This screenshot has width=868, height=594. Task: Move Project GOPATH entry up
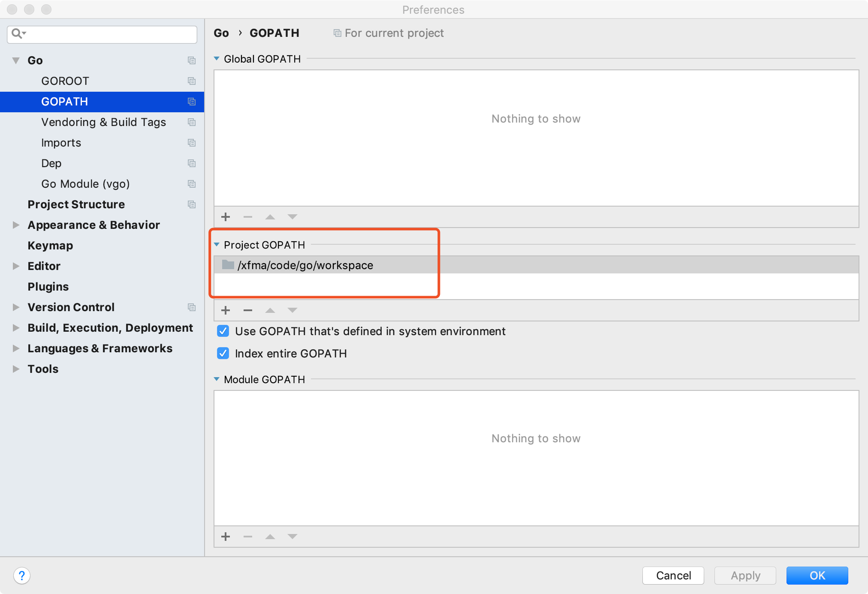pos(270,310)
